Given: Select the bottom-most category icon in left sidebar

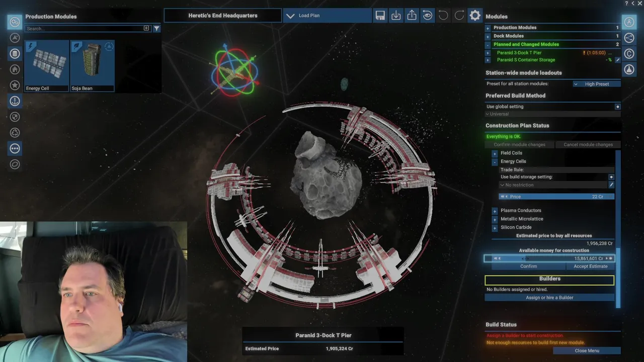Looking at the screenshot, I should pyautogui.click(x=15, y=164).
